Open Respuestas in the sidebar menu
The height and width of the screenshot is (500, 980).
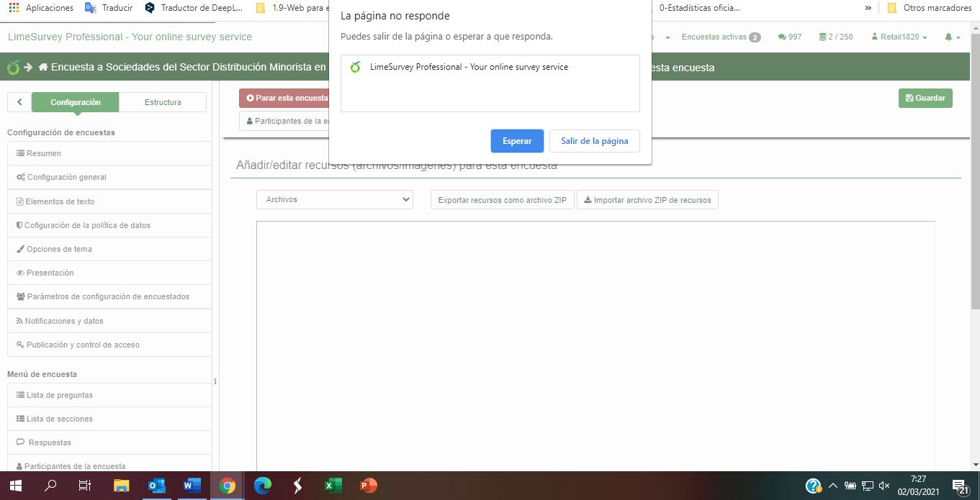coord(109,442)
